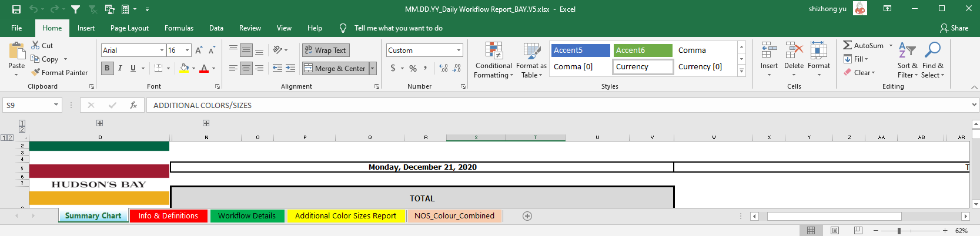The height and width of the screenshot is (236, 980).
Task: Apply the Currency cell style
Action: click(643, 67)
